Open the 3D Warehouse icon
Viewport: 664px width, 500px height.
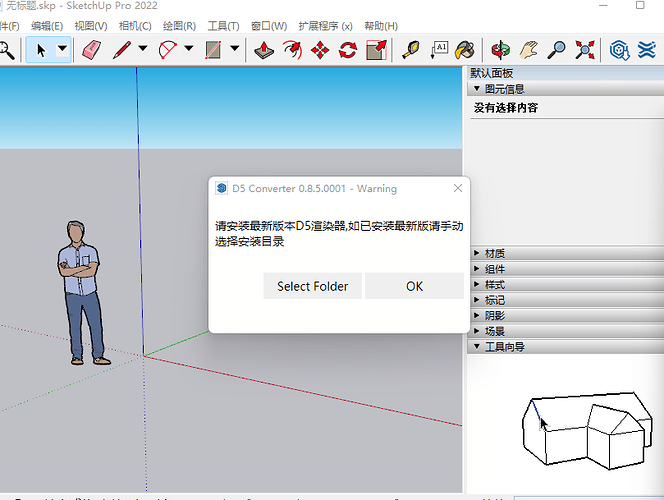click(x=620, y=50)
